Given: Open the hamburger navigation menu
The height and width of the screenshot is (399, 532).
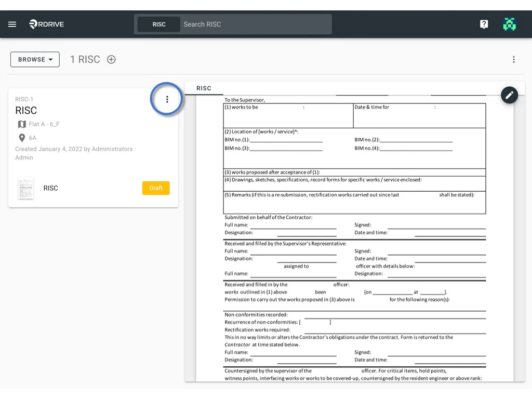Looking at the screenshot, I should 12,24.
